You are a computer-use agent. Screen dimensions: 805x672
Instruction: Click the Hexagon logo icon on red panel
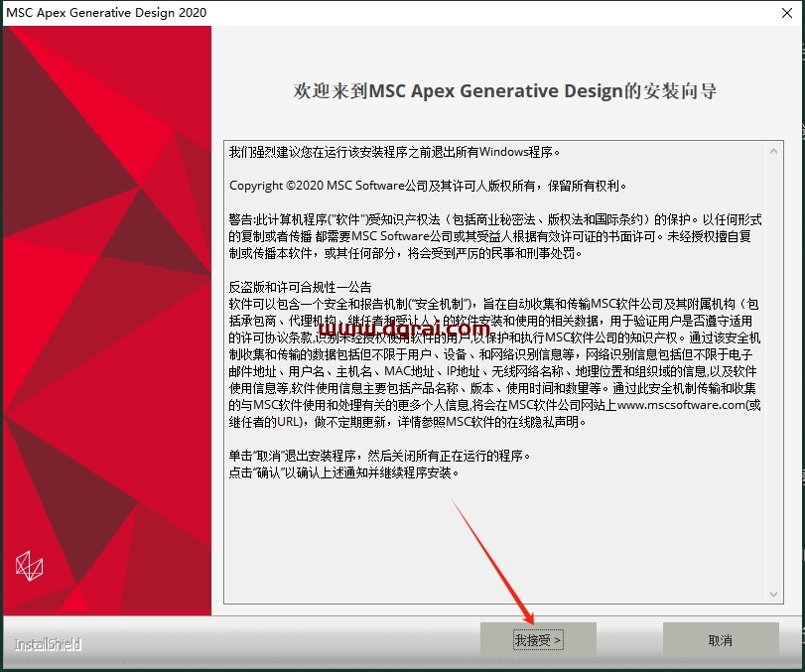pos(29,566)
